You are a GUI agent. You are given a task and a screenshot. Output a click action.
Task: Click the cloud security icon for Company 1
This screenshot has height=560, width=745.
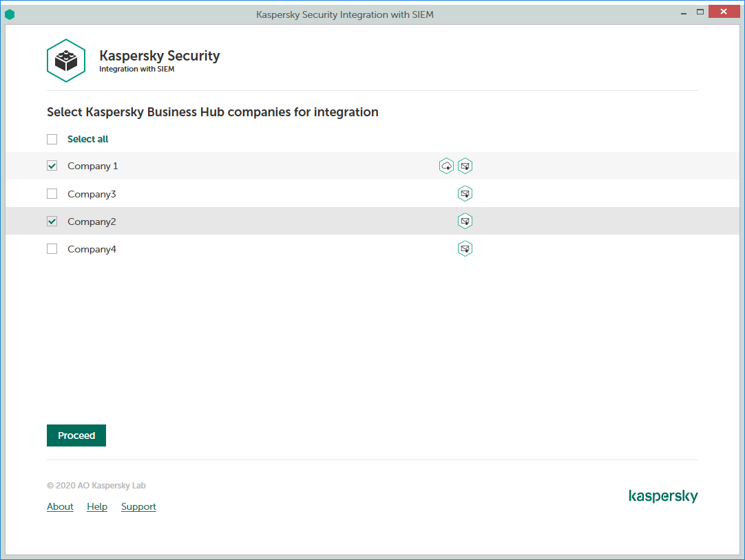tap(447, 166)
